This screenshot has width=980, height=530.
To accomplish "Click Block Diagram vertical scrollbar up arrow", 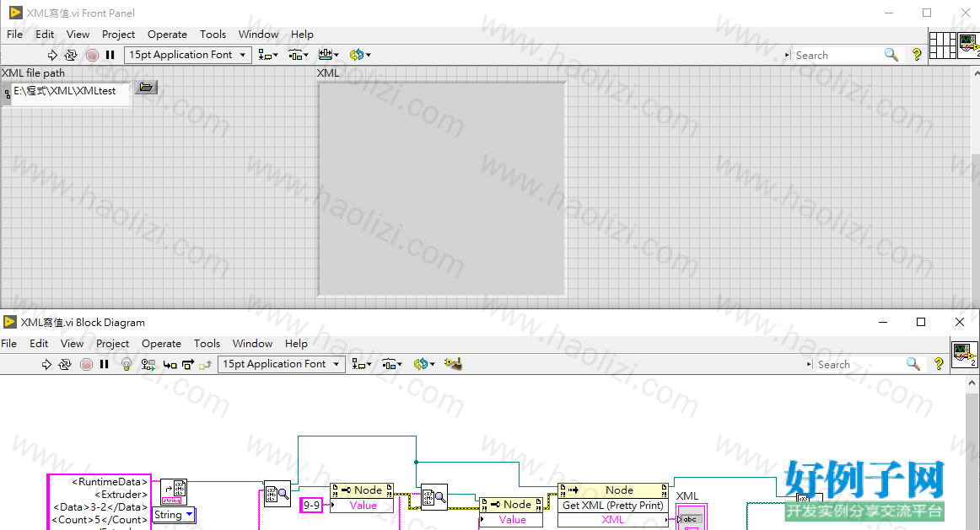I will pos(972,383).
